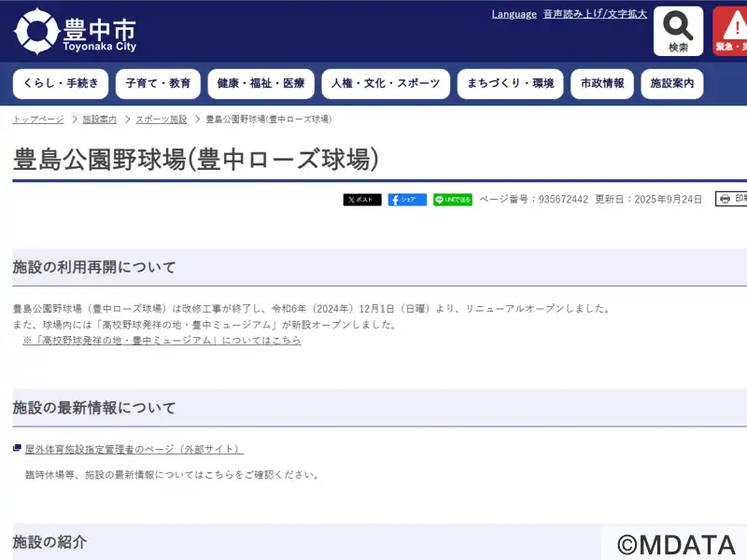Open the 人権・文化・スポーツ menu
The image size is (747, 560).
coord(386,84)
